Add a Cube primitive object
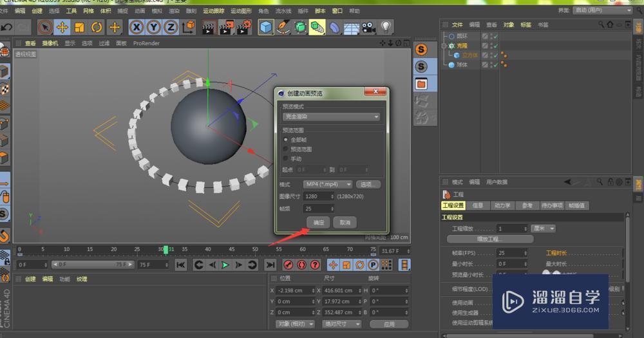 (x=266, y=28)
